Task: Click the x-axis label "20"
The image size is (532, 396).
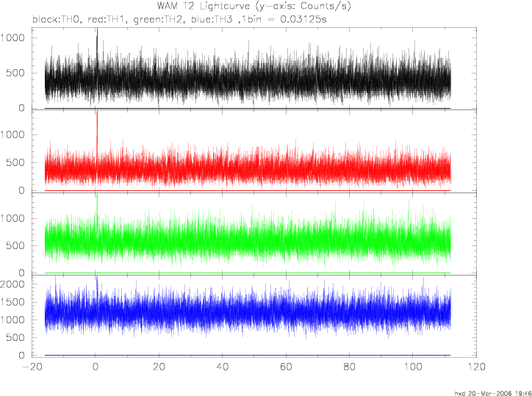Action: coord(159,367)
